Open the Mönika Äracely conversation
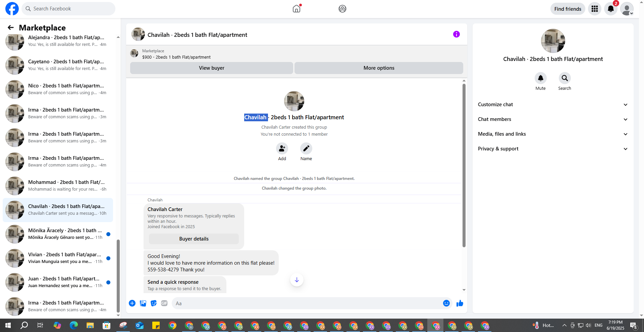The width and height of the screenshot is (644, 332). pyautogui.click(x=58, y=234)
